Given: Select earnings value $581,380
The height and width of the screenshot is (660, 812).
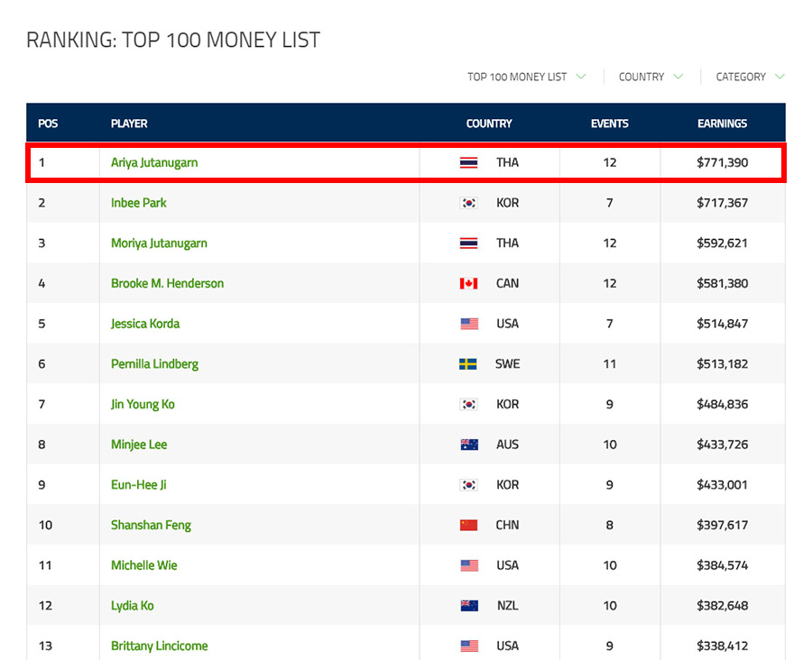Looking at the screenshot, I should (722, 283).
